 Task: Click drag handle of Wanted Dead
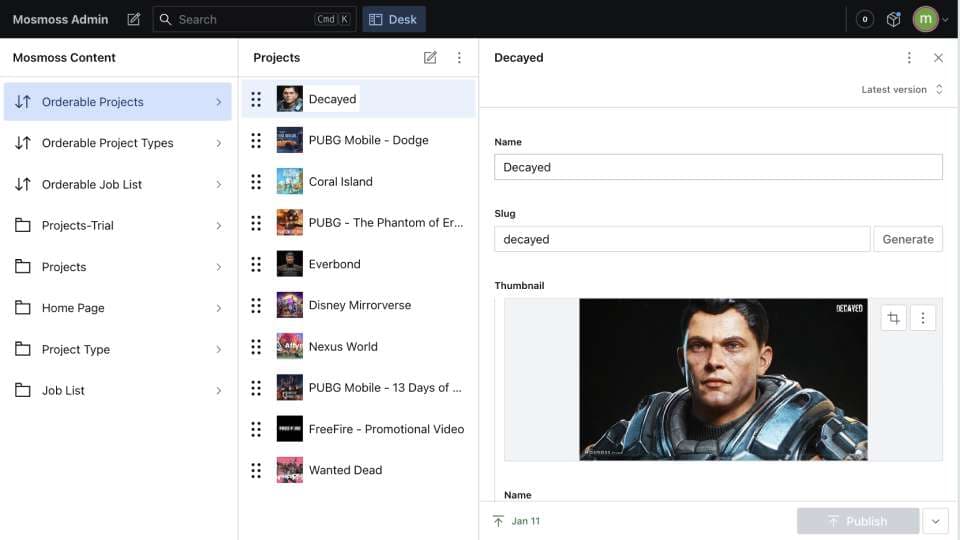pyautogui.click(x=256, y=470)
